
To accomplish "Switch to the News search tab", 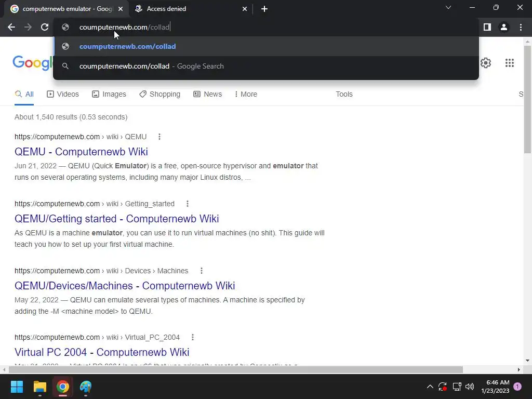I will [208, 95].
